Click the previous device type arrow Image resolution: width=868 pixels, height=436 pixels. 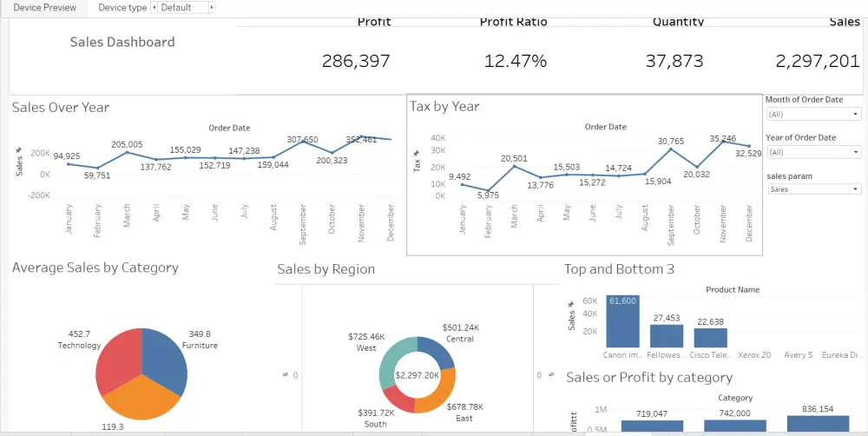click(x=155, y=8)
